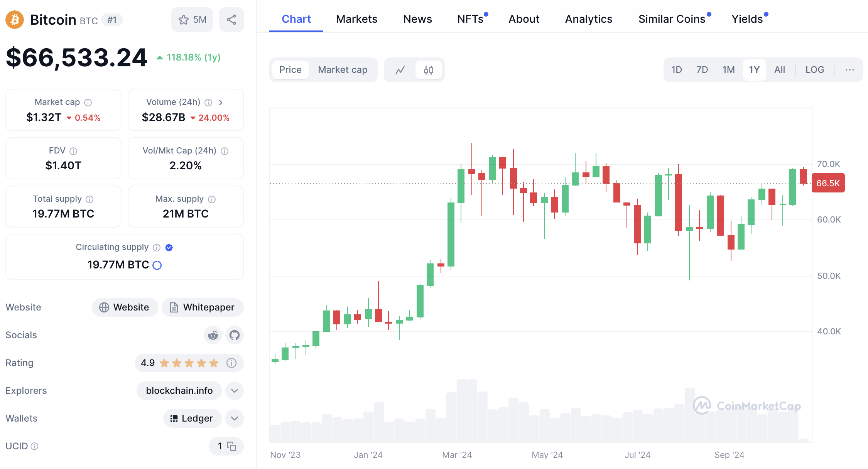Switch to the About tab
868x469 pixels.
(524, 19)
